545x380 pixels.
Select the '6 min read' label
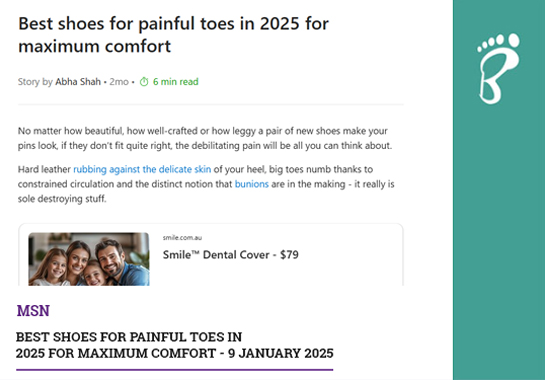point(176,82)
